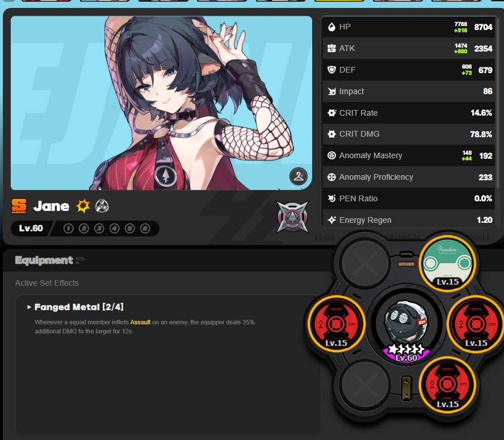Viewport: 504px width, 440px height.
Task: Click the Energy Regen sparkle icon
Action: pos(331,220)
